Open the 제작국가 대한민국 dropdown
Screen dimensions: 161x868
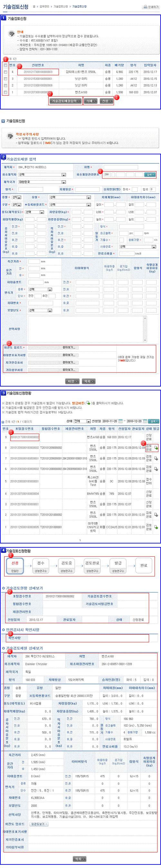point(42,182)
